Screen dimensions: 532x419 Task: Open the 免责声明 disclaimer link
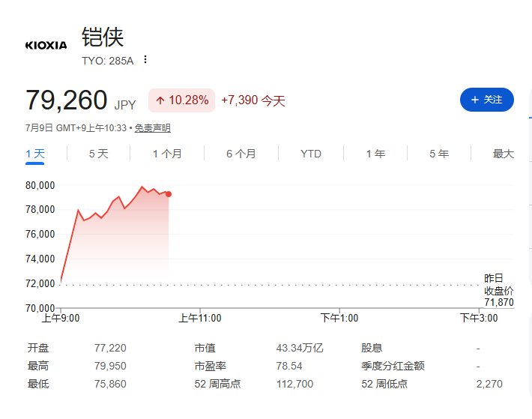click(153, 128)
